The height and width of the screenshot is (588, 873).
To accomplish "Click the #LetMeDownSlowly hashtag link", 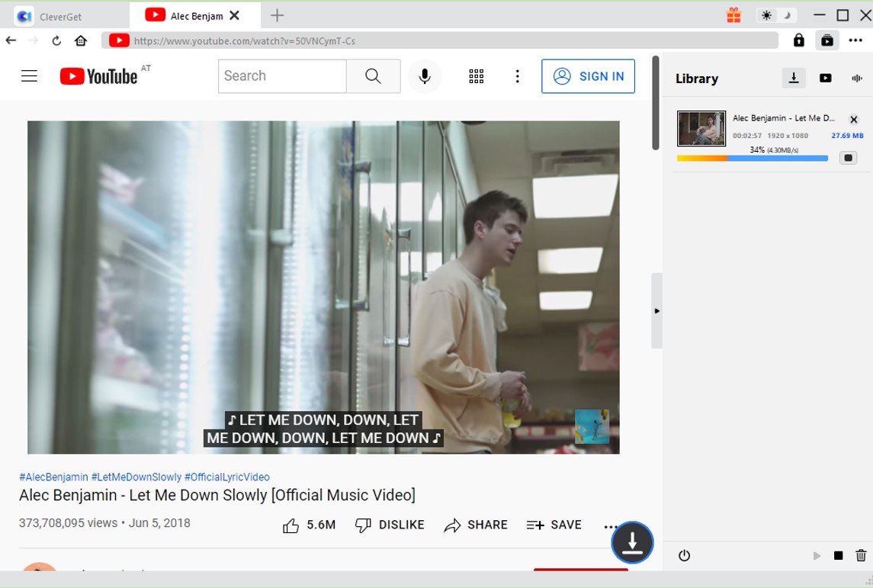I will (136, 477).
